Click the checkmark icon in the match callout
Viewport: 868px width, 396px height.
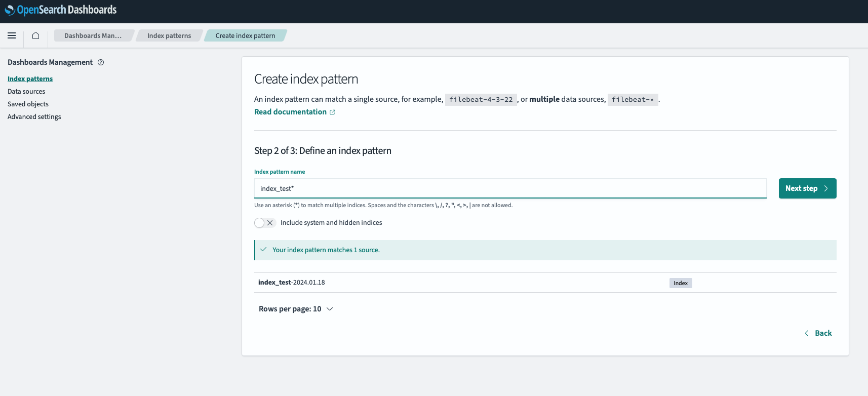(x=263, y=250)
